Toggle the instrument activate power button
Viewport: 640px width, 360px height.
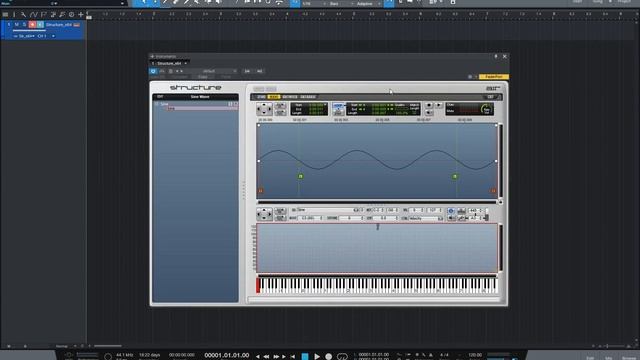tap(153, 71)
